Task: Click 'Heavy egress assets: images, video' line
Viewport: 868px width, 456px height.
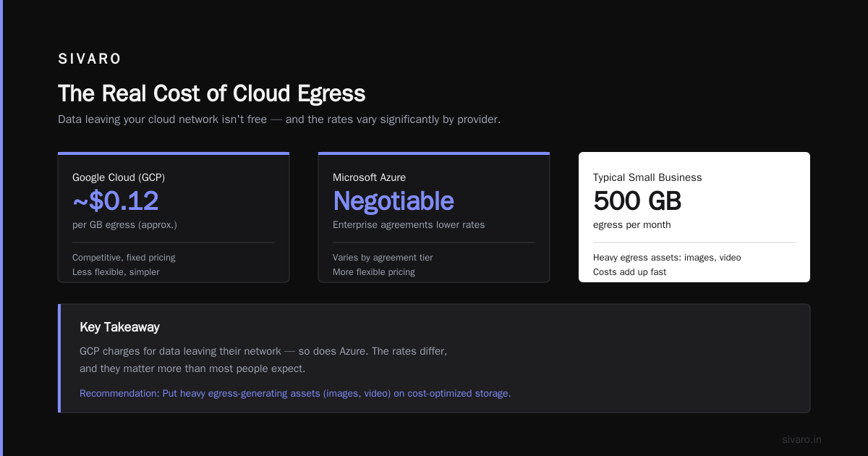Action: [x=667, y=258]
